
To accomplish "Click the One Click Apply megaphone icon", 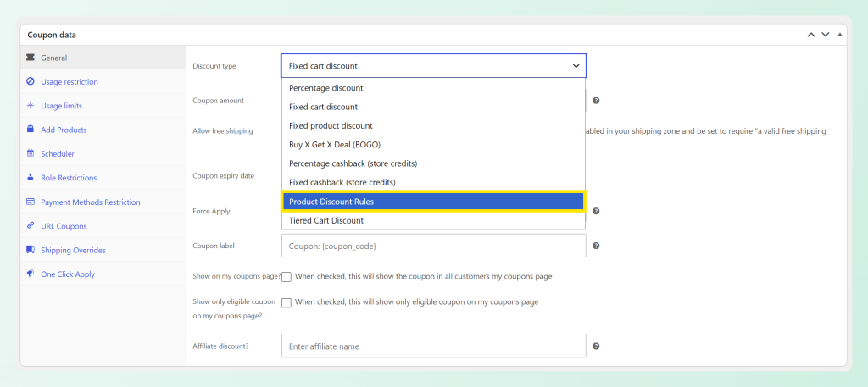I will [x=31, y=274].
